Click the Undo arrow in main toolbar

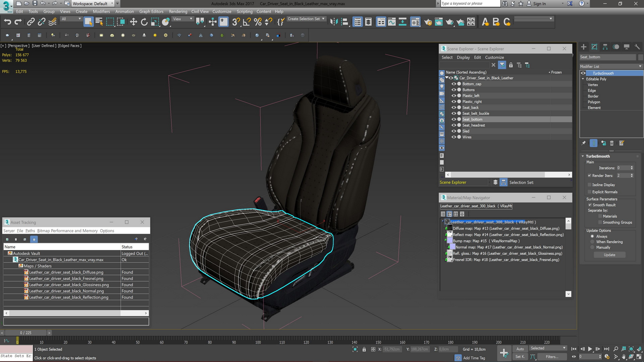pos(7,22)
